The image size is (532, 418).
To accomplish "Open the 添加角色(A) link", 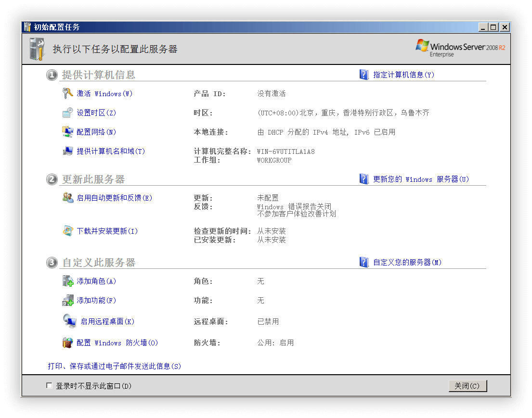I will (x=96, y=281).
